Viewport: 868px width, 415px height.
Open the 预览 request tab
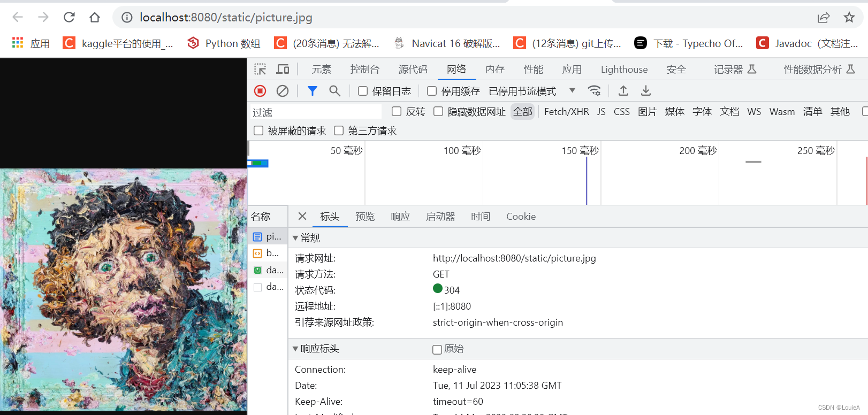coord(365,216)
